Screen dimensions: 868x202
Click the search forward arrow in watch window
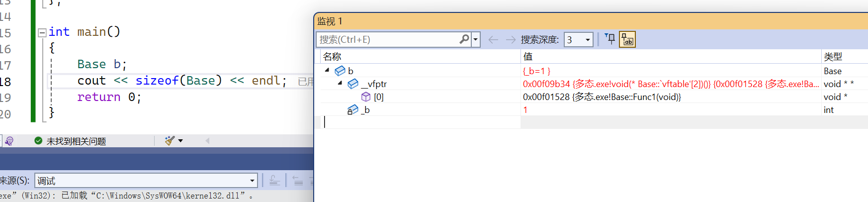point(511,40)
